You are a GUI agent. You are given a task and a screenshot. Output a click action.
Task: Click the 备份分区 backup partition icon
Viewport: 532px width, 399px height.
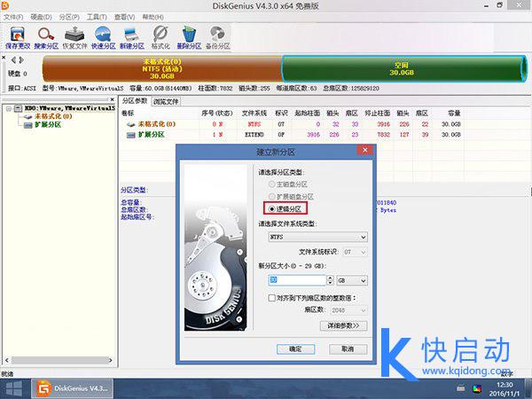tap(217, 38)
